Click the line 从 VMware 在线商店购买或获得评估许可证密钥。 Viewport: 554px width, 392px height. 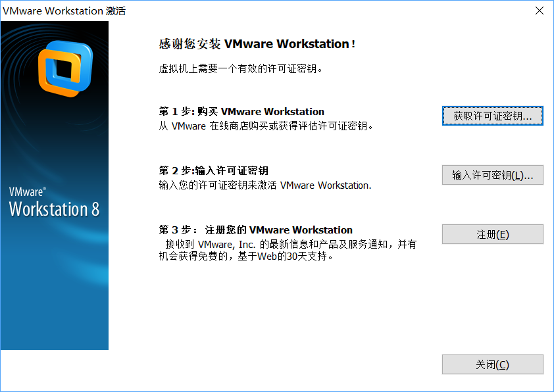coord(266,126)
